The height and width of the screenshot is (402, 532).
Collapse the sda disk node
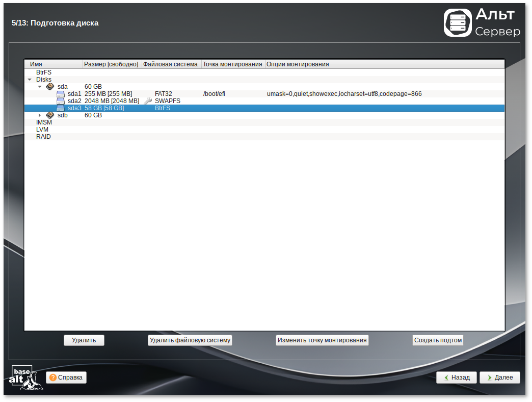click(40, 87)
